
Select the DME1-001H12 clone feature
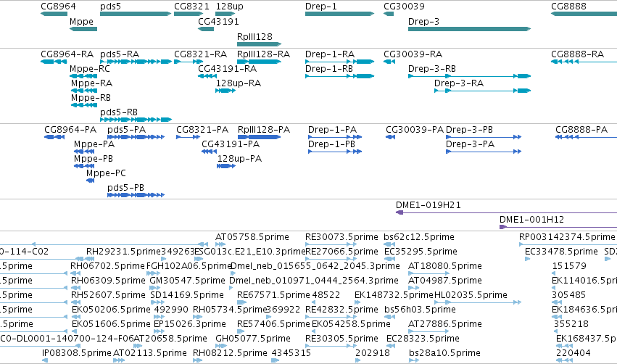tap(558, 227)
